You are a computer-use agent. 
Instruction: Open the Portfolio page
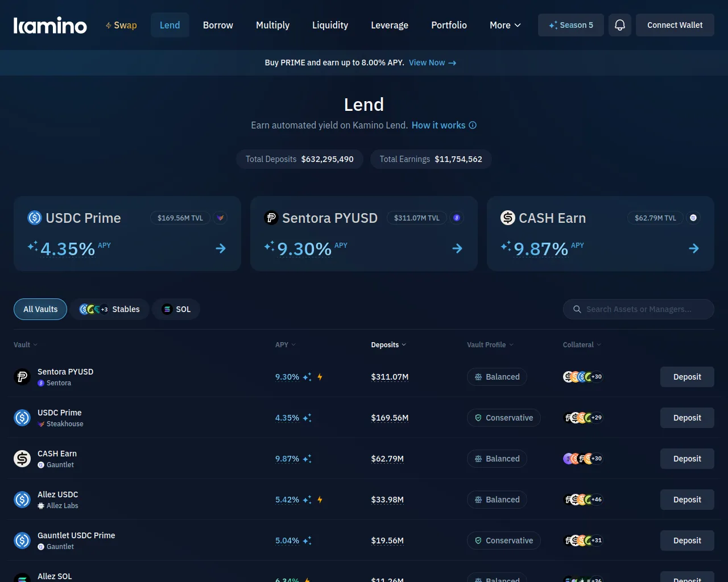pyautogui.click(x=449, y=25)
